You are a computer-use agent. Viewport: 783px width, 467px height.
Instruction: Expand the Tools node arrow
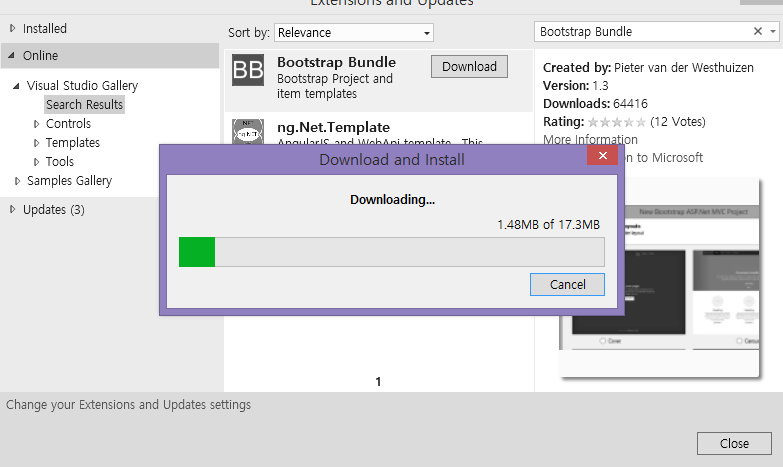coord(36,162)
